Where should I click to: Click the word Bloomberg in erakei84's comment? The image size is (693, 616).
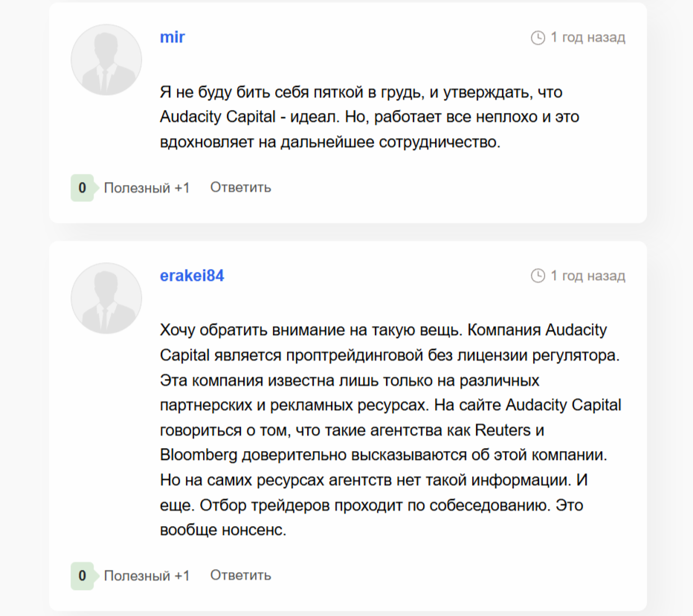click(x=195, y=455)
